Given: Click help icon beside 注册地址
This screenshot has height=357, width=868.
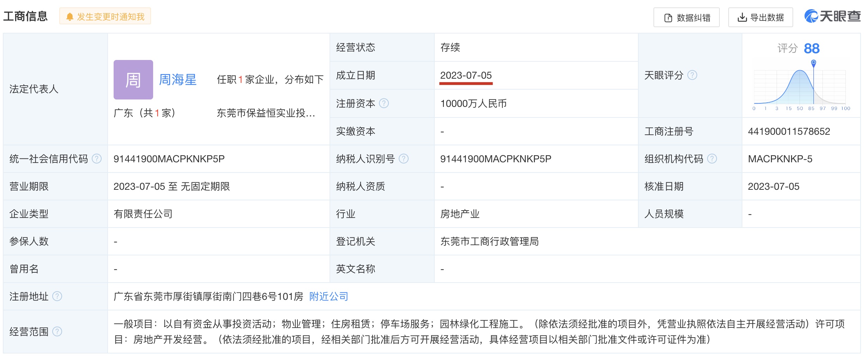Looking at the screenshot, I should pos(57,296).
